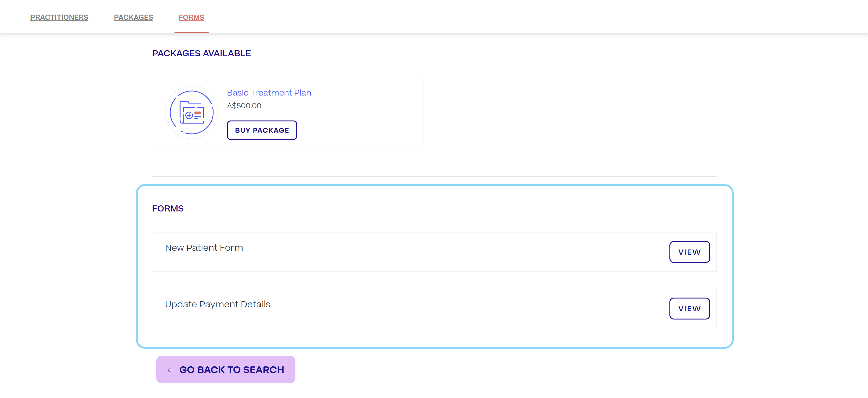Click the FORMS section heading
This screenshot has width=868, height=398.
coord(168,208)
